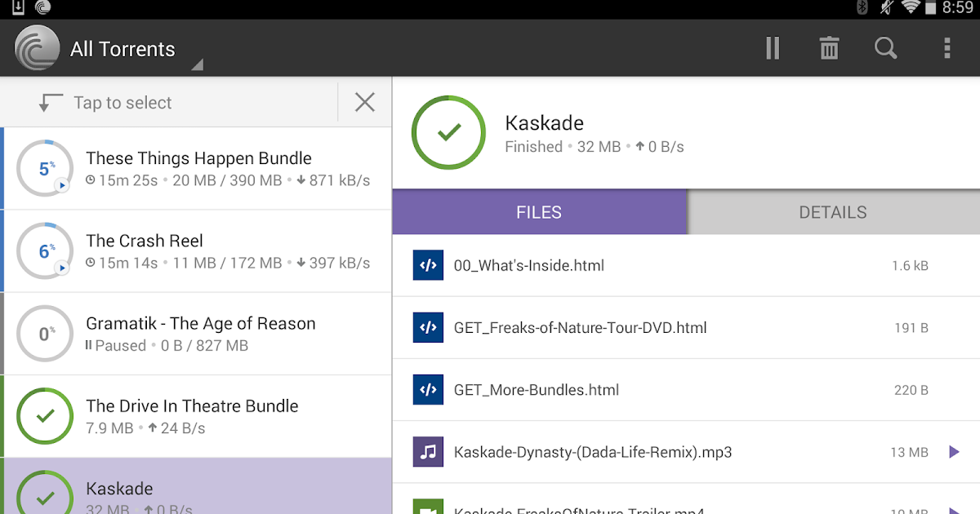Click the 871 kB/s download speed
Screen dimensions: 980x514
coord(333,180)
